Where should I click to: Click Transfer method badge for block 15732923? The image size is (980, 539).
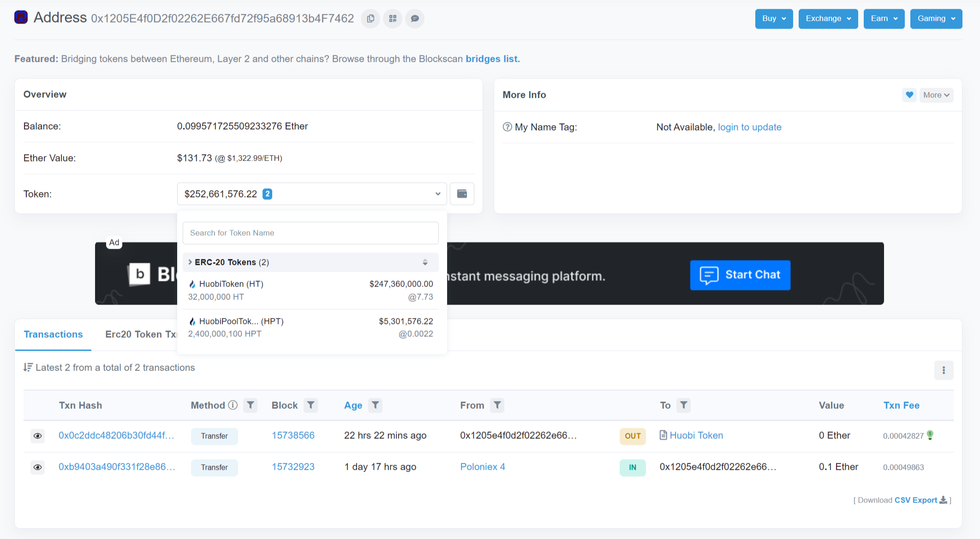pyautogui.click(x=215, y=467)
